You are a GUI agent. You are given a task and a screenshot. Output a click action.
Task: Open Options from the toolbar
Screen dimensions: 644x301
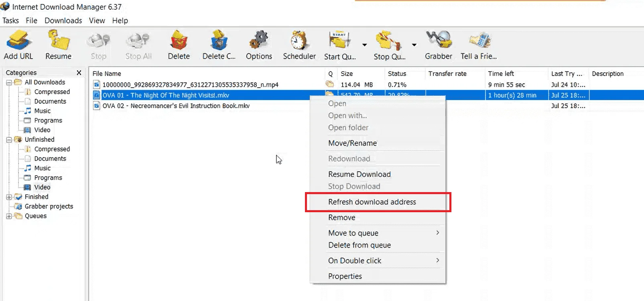pyautogui.click(x=259, y=40)
